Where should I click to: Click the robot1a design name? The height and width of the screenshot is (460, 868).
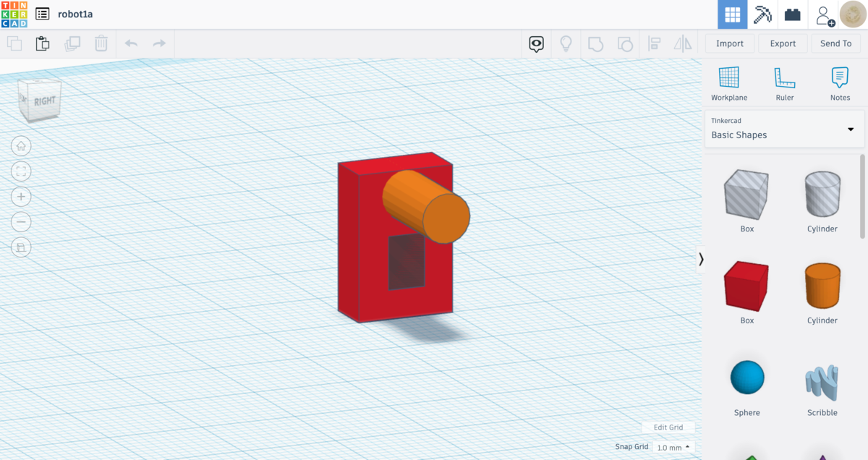pyautogui.click(x=75, y=14)
